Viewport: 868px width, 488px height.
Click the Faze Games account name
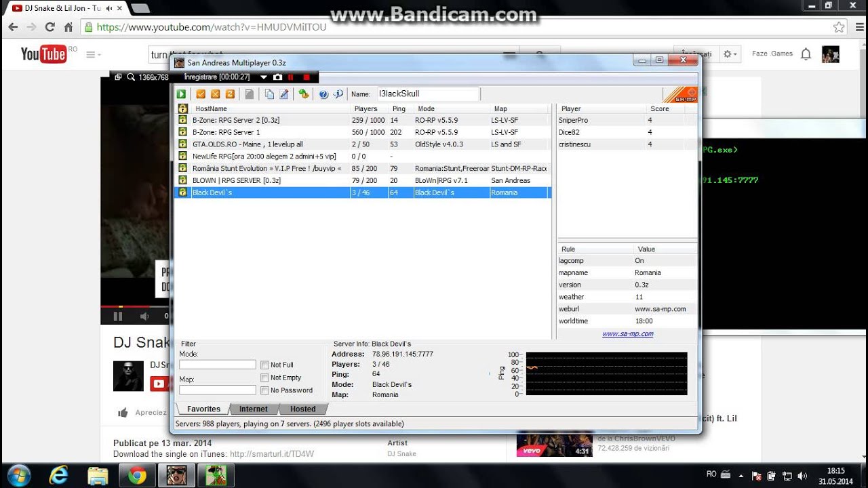coord(772,54)
